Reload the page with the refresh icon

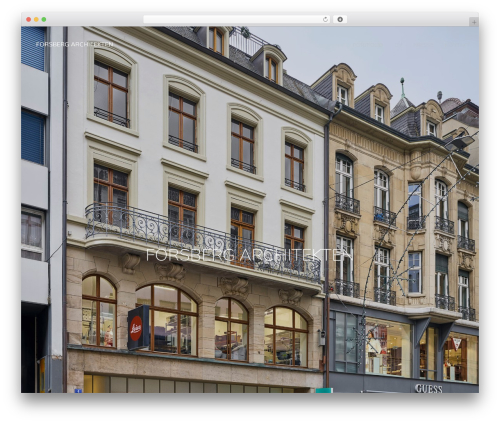(x=325, y=19)
